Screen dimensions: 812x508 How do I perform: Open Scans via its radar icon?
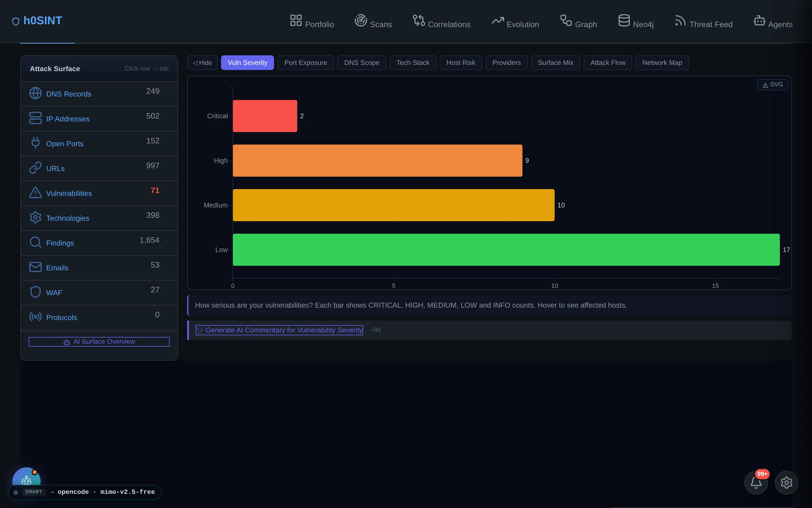361,20
